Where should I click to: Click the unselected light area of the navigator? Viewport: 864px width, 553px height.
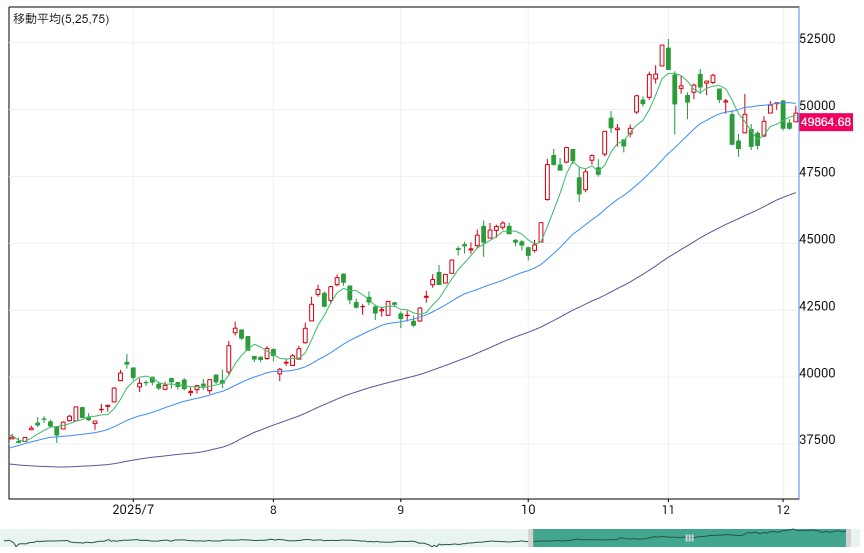(x=264, y=538)
